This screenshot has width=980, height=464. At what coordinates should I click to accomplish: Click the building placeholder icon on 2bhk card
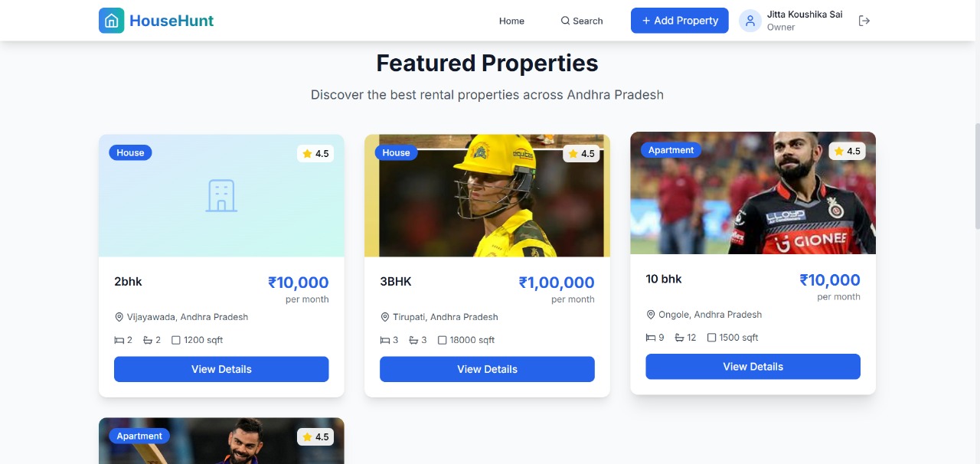pos(221,195)
